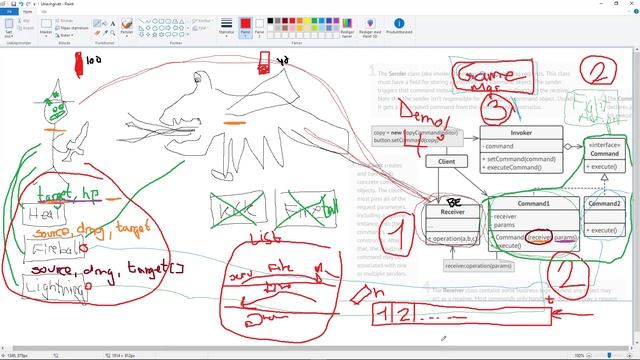Choose the Up arrow shape
Image resolution: width=640 pixels, height=360 pixels.
click(x=182, y=28)
